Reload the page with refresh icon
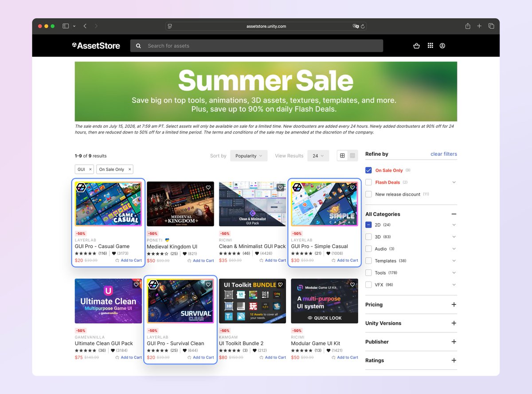 coord(363,26)
